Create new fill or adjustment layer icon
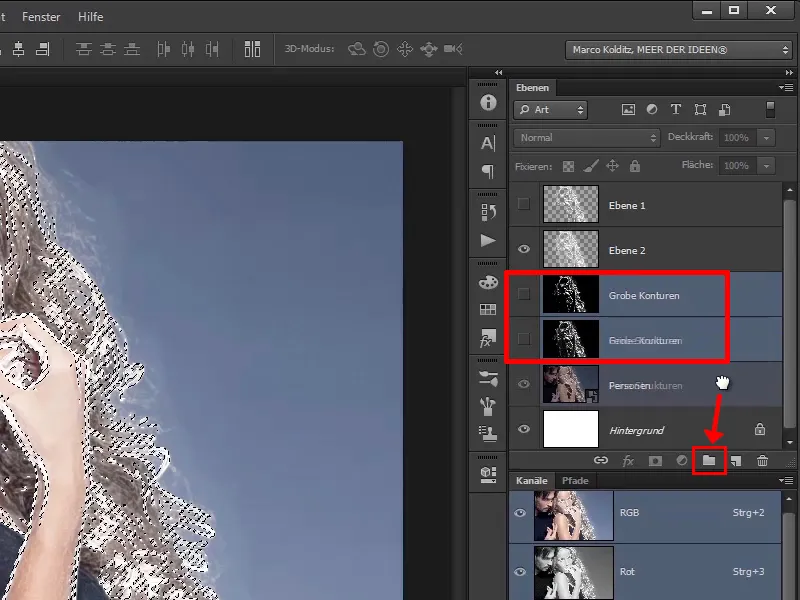This screenshot has width=800, height=600. tap(682, 461)
